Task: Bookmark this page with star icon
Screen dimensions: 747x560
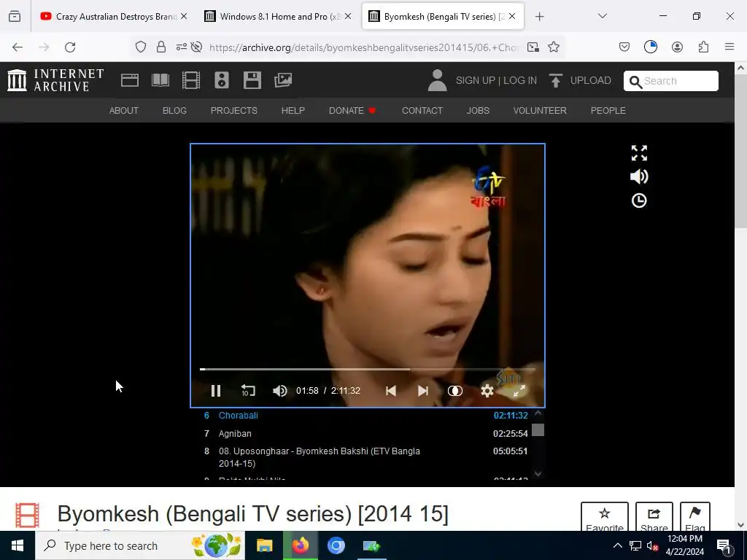Action: (553, 47)
